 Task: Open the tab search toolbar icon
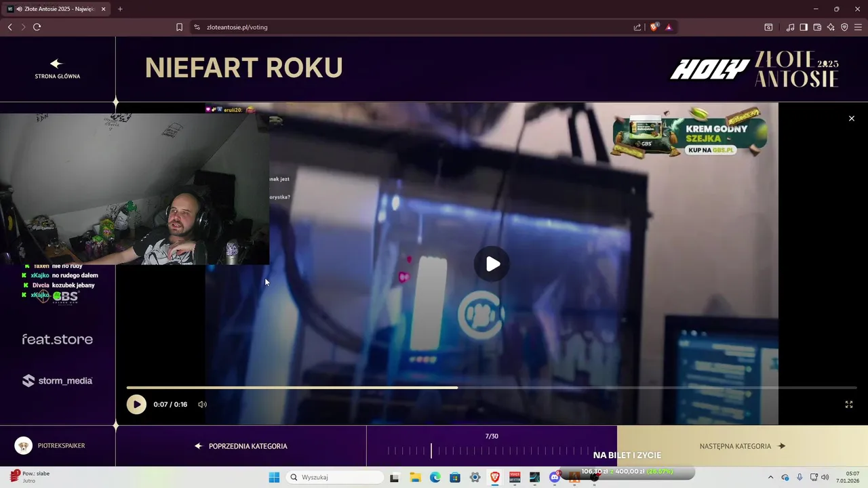[768, 27]
